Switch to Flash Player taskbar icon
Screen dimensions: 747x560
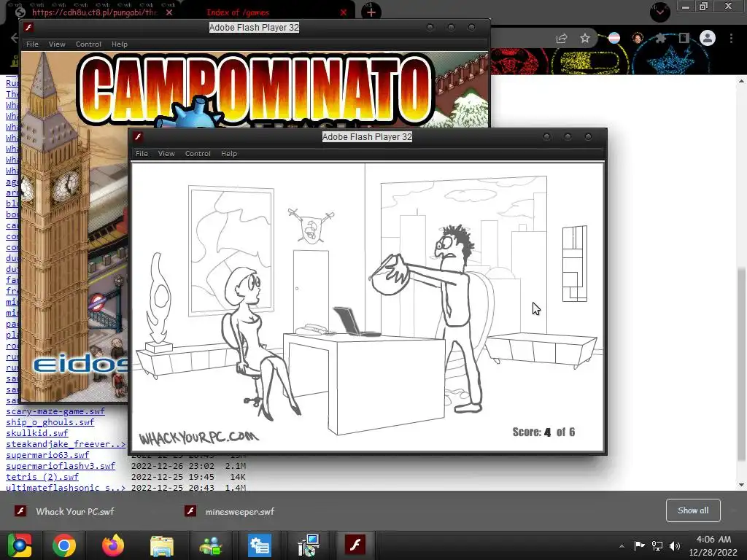click(355, 545)
